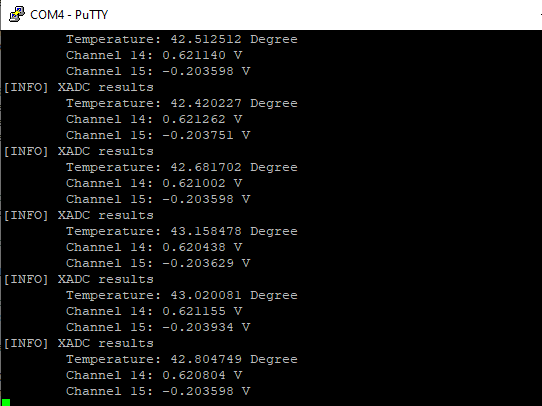Click the Channel 15: -0.203934 V reading
542x406 pixels.
coord(158,327)
